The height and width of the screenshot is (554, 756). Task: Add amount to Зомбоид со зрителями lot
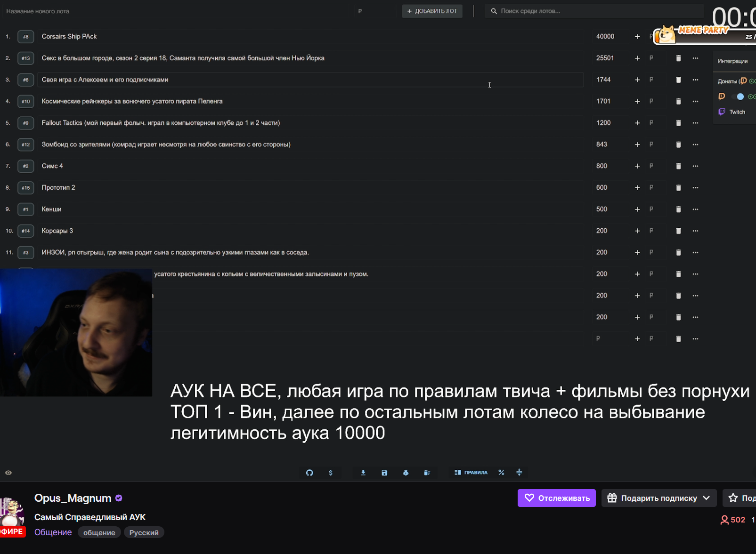coord(637,145)
